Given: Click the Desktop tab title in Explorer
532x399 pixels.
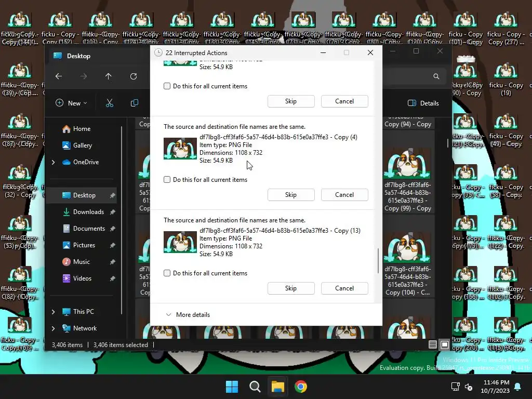Looking at the screenshot, I should click(78, 56).
